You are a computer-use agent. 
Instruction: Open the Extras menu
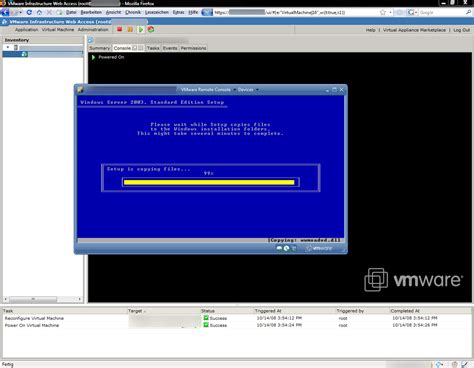178,12
